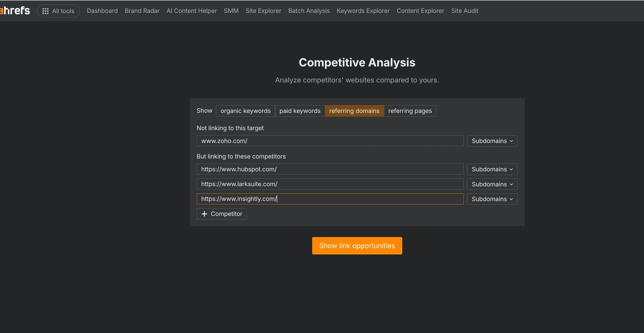This screenshot has width=644, height=333.
Task: Click 'But linking to these competitors' label
Action: click(241, 156)
